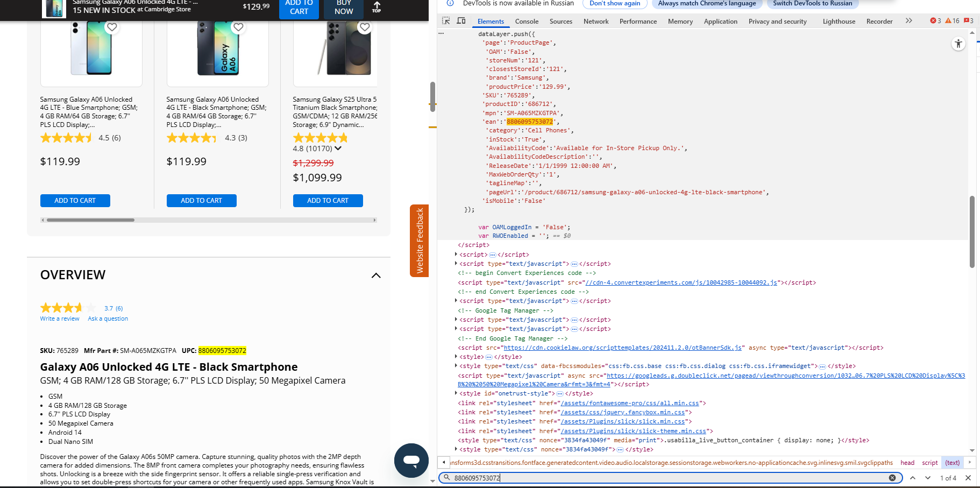Image resolution: width=980 pixels, height=488 pixels.
Task: Click the DevTools scrollbar up arrow
Action: click(x=972, y=33)
